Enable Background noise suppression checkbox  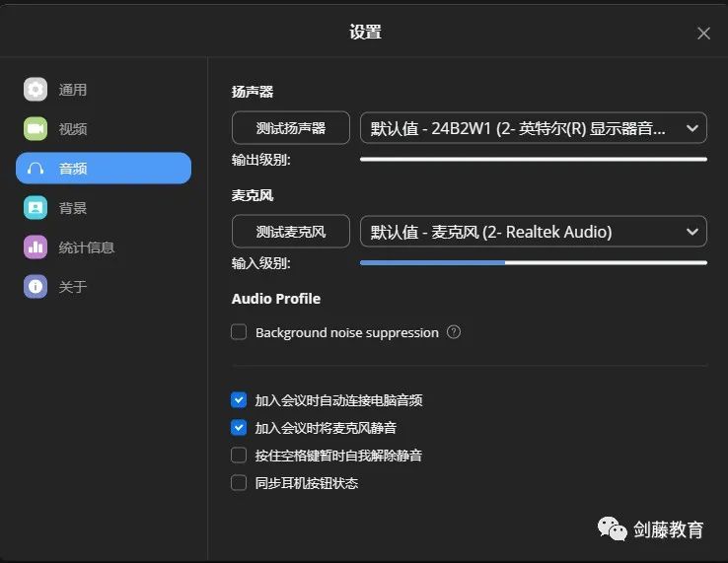click(239, 332)
